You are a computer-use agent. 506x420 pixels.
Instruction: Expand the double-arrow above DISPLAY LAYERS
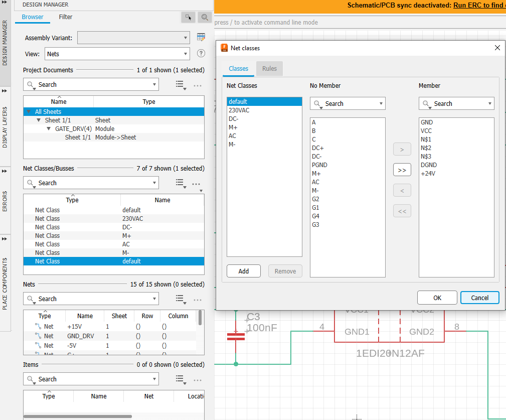tap(6, 91)
